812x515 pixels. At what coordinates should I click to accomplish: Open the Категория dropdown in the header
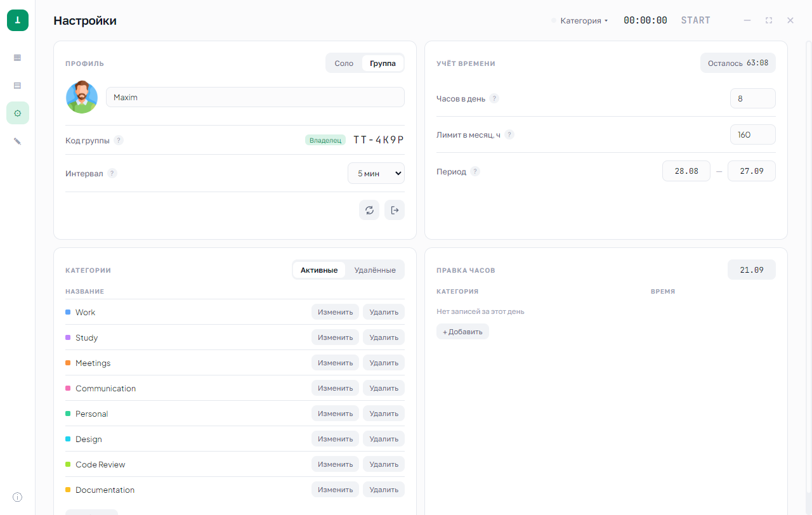[580, 20]
